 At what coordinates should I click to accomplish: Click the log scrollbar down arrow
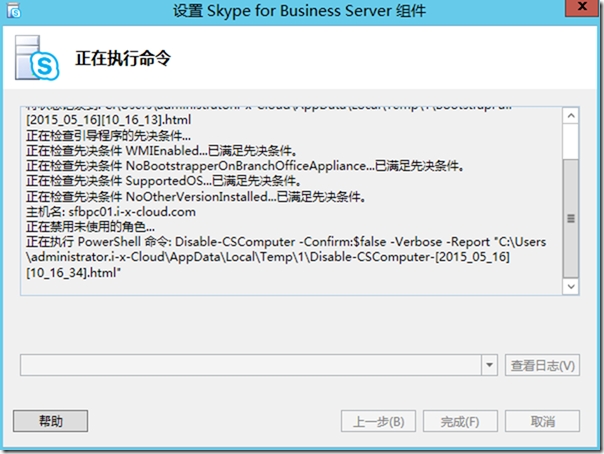(571, 286)
